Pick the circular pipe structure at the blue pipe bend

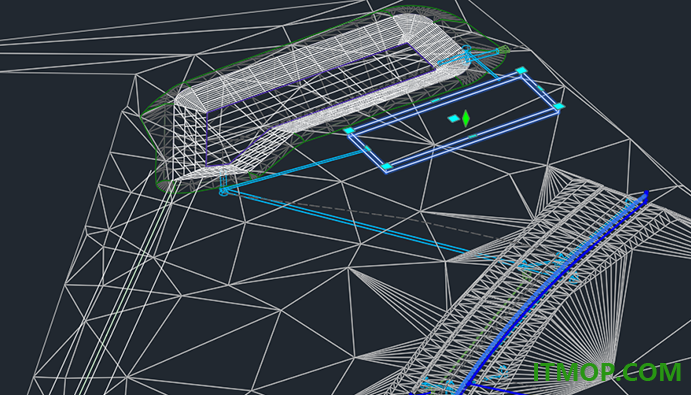[223, 191]
